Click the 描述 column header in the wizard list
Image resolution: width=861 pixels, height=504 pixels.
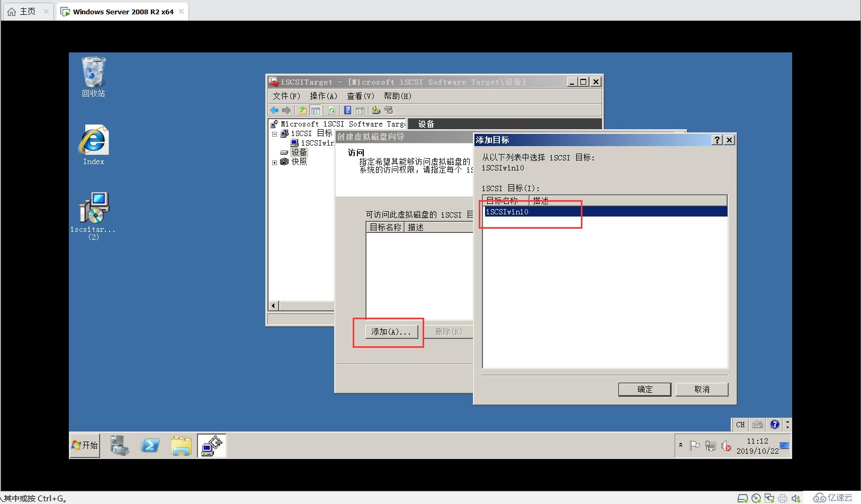point(438,227)
